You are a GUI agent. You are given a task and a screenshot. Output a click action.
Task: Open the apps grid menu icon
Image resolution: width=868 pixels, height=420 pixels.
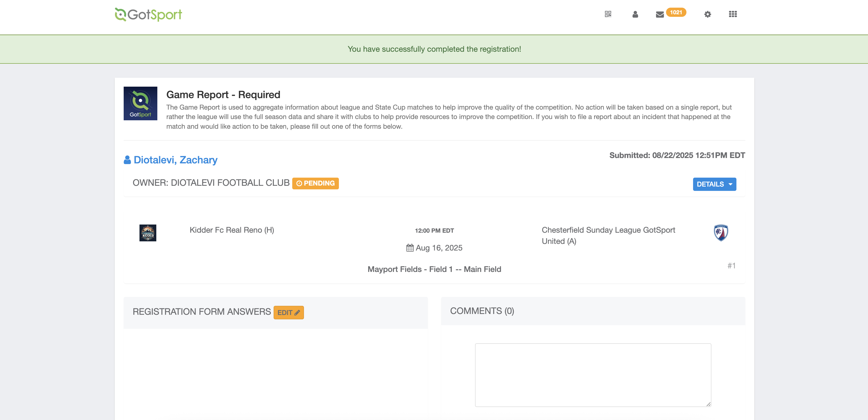click(733, 14)
